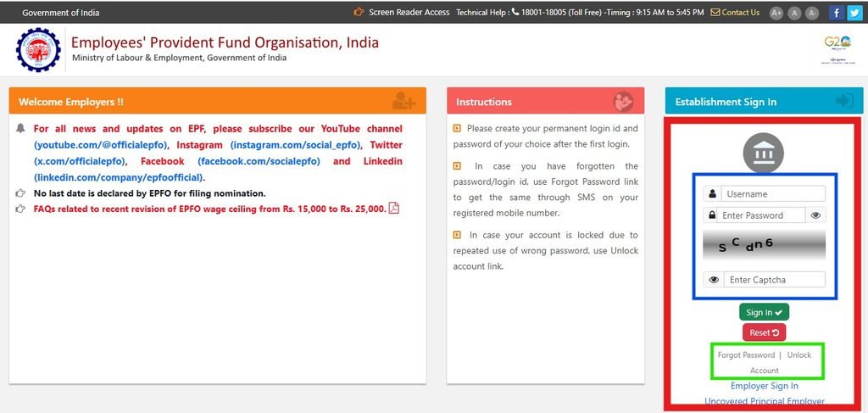Screen dimensions: 868x413
Task: Open facebook.com/socialepfo link
Action: coord(259,161)
